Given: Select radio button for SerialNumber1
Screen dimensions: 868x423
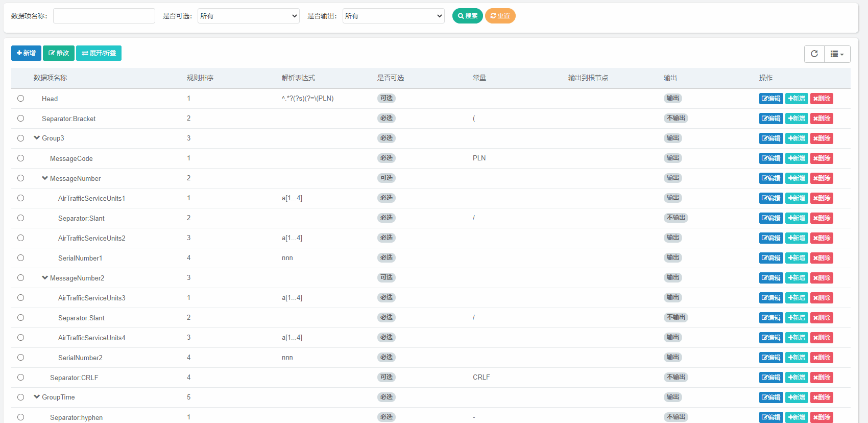Looking at the screenshot, I should coord(20,258).
